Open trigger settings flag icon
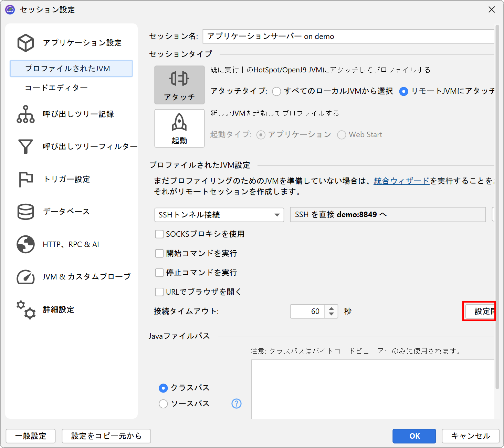504x448 pixels. 25,179
